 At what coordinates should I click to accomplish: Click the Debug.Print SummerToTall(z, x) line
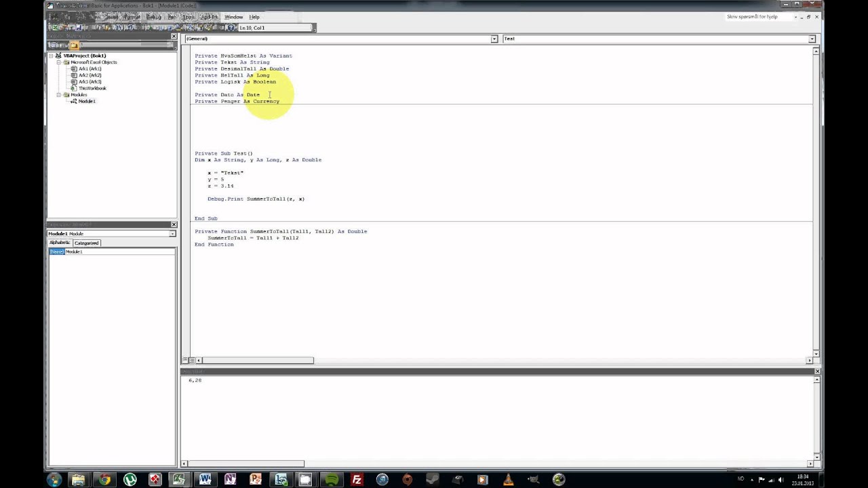[256, 199]
